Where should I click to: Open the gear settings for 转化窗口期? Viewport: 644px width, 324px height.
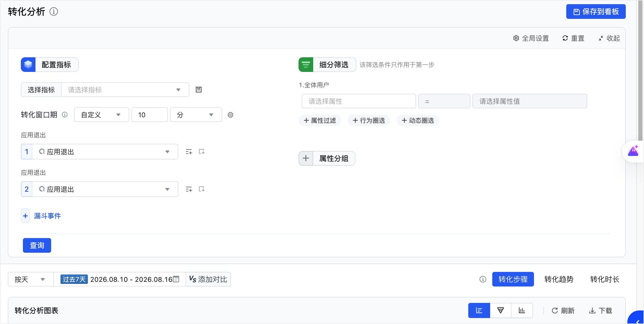(x=230, y=115)
